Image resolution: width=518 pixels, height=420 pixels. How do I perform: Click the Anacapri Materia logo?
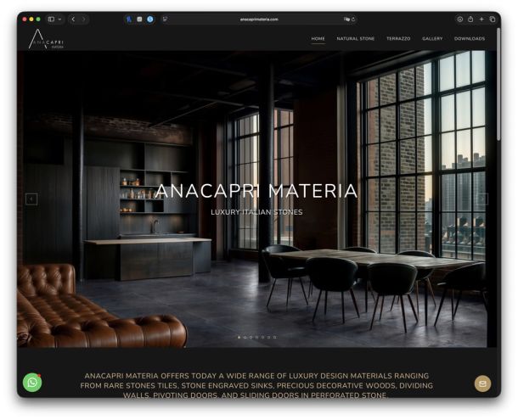coord(46,39)
